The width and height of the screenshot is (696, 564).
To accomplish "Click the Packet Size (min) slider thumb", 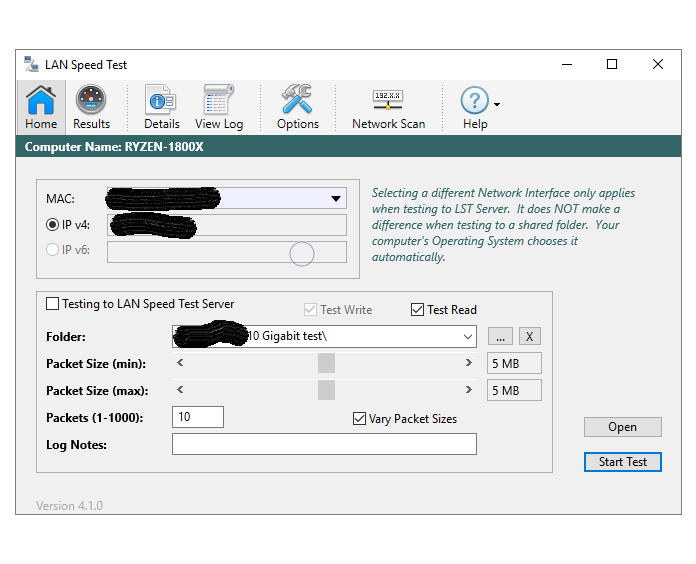I will coord(326,363).
